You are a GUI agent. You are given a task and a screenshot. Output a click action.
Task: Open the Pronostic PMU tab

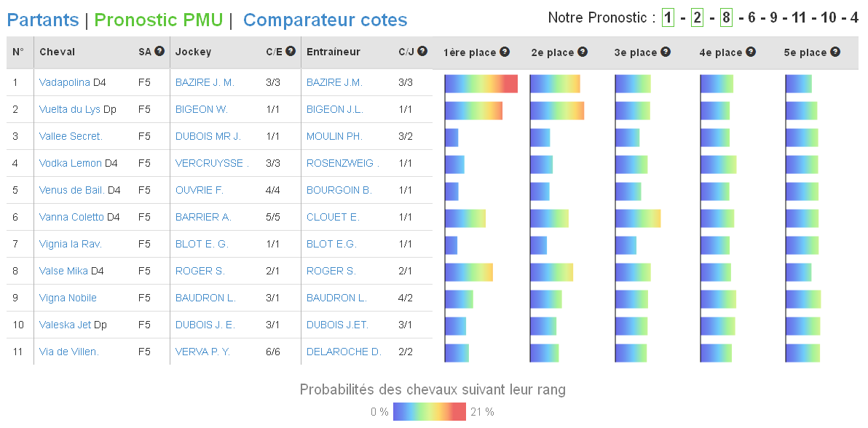coord(158,20)
